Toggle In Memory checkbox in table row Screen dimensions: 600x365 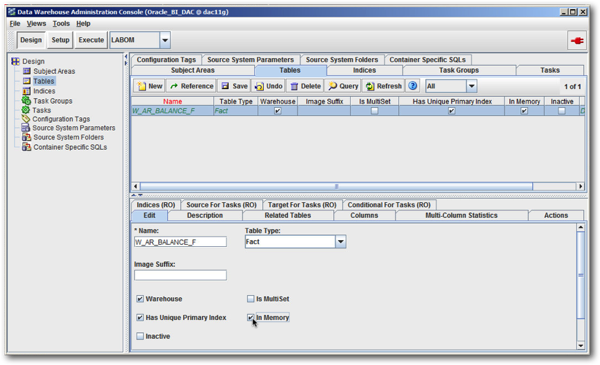tap(524, 111)
